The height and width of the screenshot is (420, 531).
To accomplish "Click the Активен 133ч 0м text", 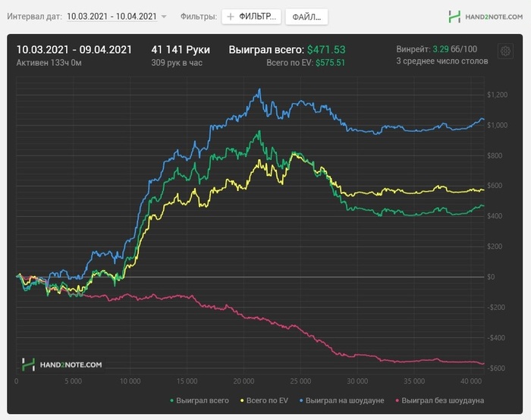I will [x=49, y=63].
